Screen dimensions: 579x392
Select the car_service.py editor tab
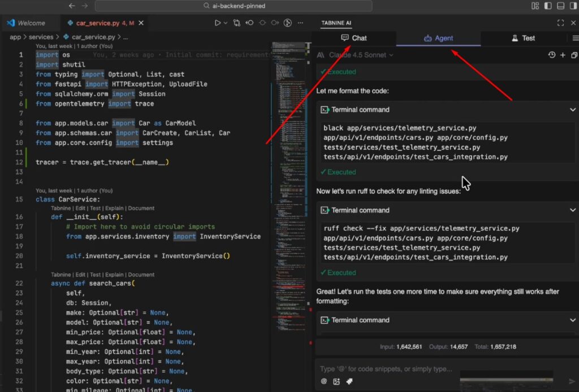(97, 23)
